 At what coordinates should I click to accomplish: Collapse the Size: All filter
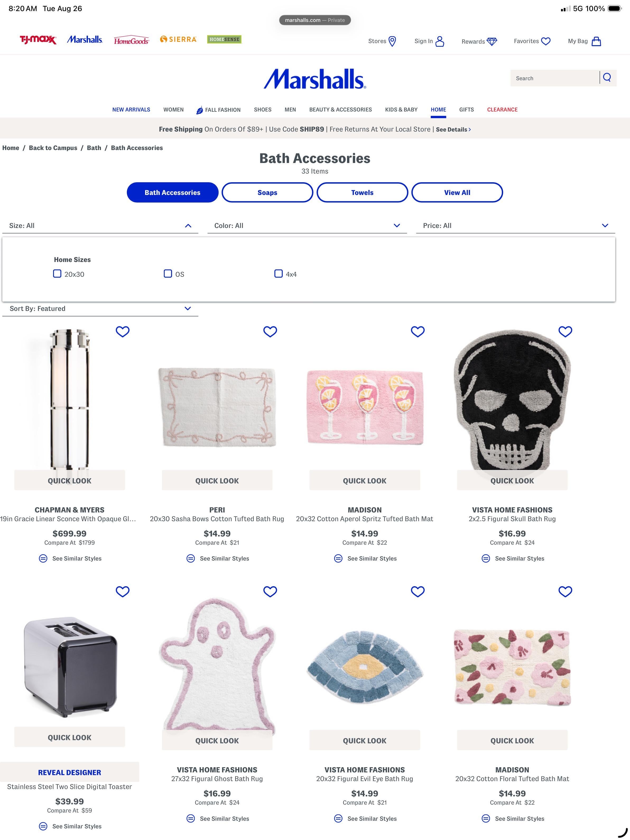point(100,225)
